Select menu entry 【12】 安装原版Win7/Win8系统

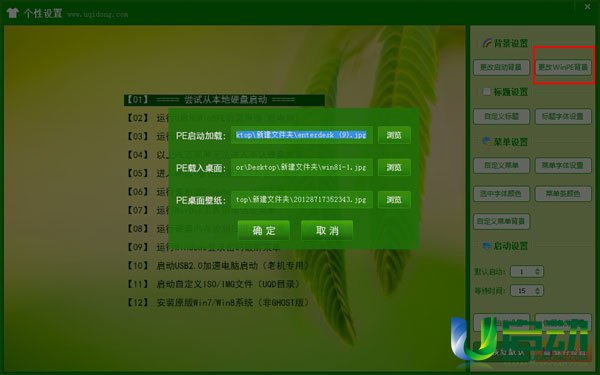click(x=218, y=303)
